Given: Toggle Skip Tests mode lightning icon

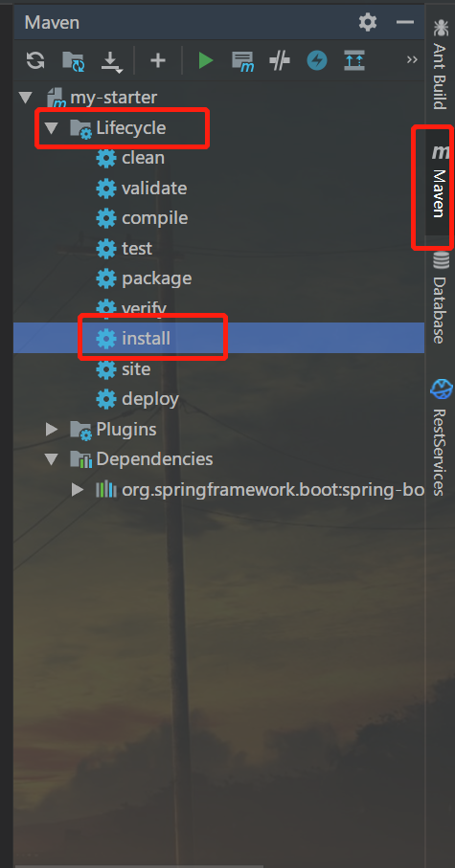Looking at the screenshot, I should coord(317,59).
